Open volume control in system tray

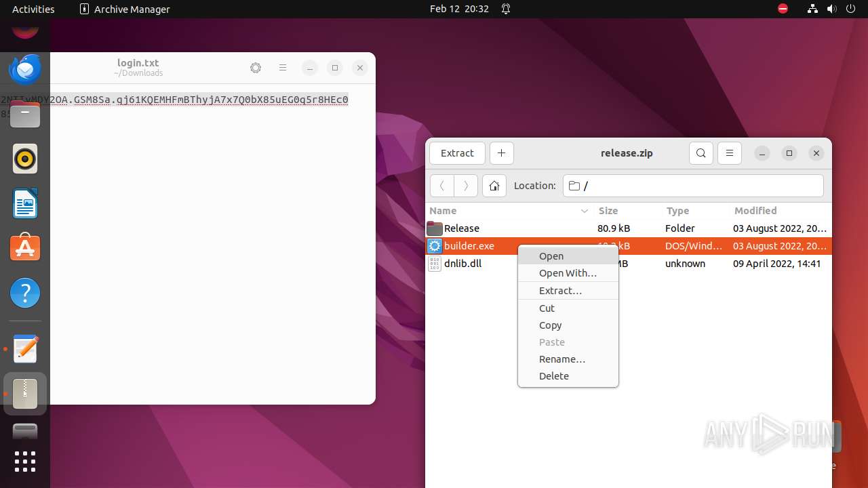tap(832, 9)
